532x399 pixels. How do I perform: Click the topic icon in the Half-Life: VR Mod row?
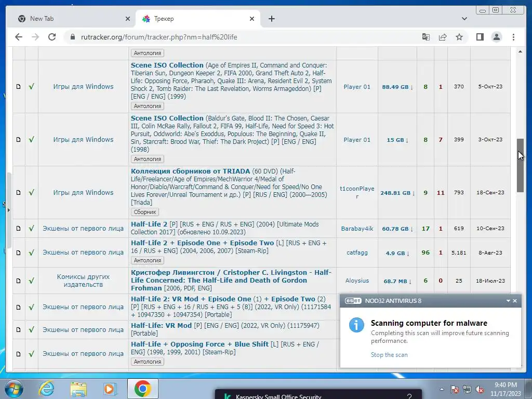(x=19, y=329)
